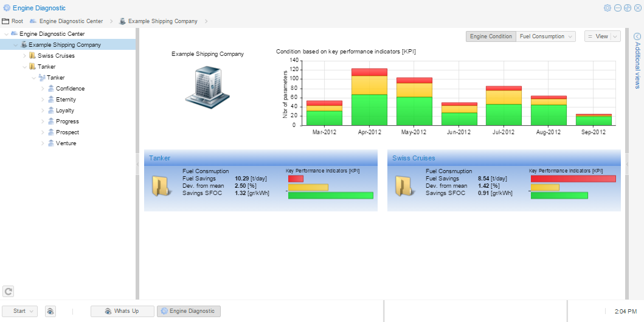
Task: Click the Tanker yellow KPI bar
Action: pos(308,187)
